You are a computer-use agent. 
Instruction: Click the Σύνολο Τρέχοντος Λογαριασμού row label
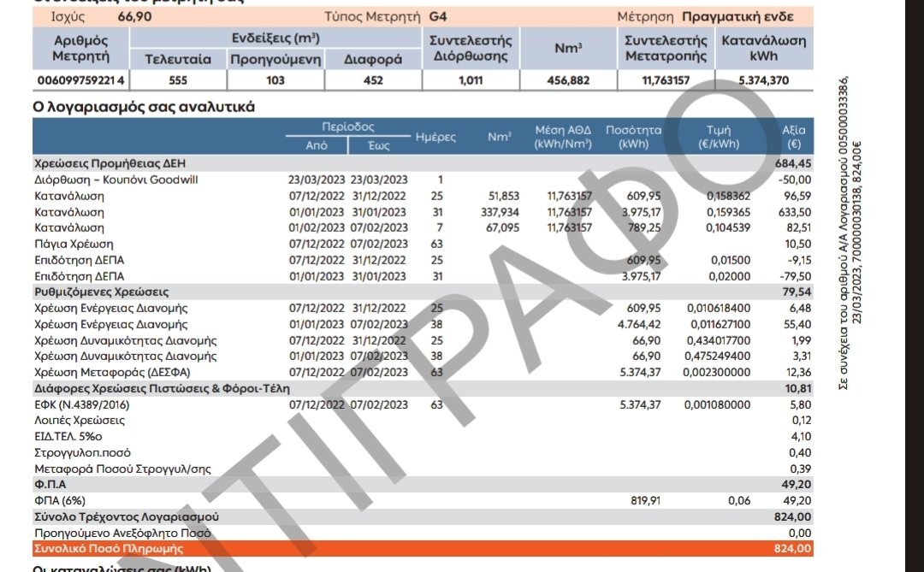tap(127, 516)
